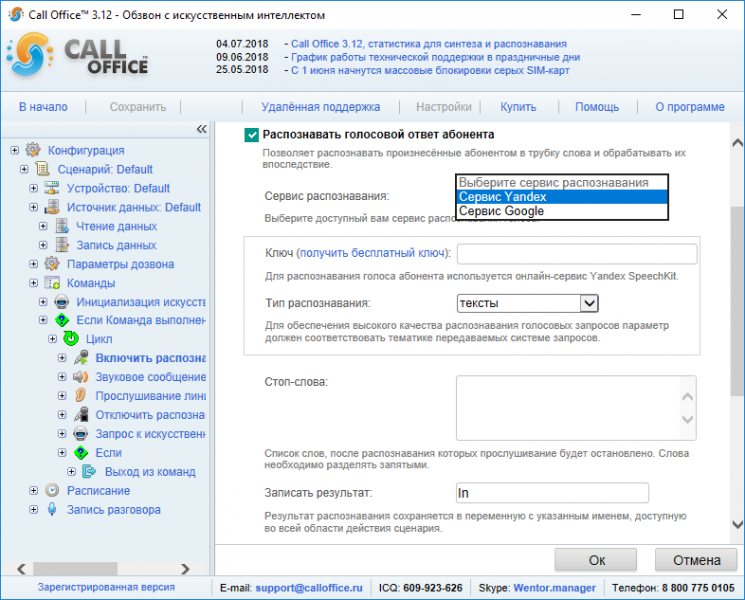This screenshot has width=745, height=600.
Task: Click the Запись разговора microphone icon
Action: pyautogui.click(x=52, y=509)
